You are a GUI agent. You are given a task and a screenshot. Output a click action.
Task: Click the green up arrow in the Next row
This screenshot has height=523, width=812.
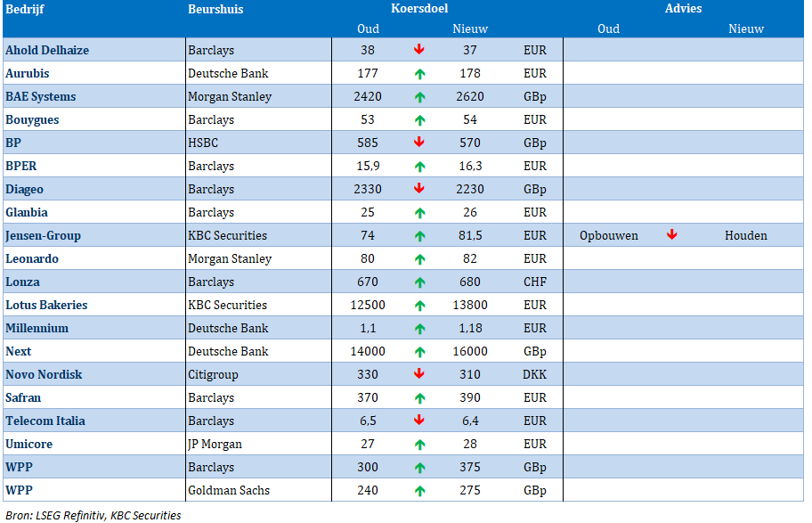point(419,352)
